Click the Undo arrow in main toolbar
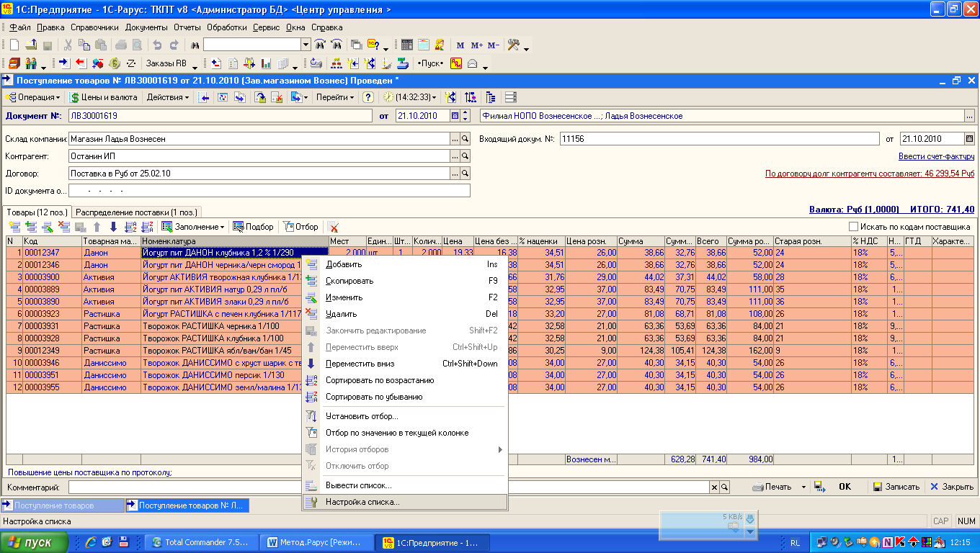 pos(158,45)
